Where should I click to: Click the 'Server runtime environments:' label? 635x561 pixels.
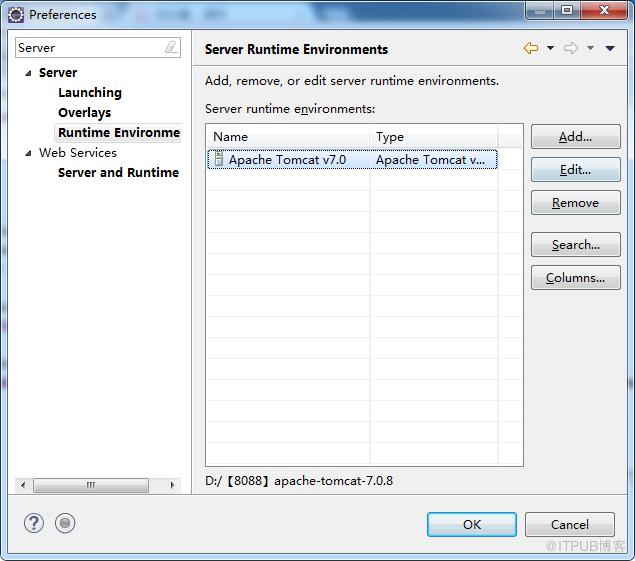pos(290,109)
